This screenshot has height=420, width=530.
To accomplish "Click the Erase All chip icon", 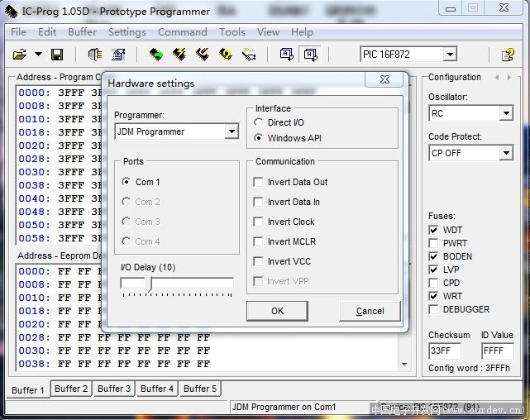I will point(203,55).
